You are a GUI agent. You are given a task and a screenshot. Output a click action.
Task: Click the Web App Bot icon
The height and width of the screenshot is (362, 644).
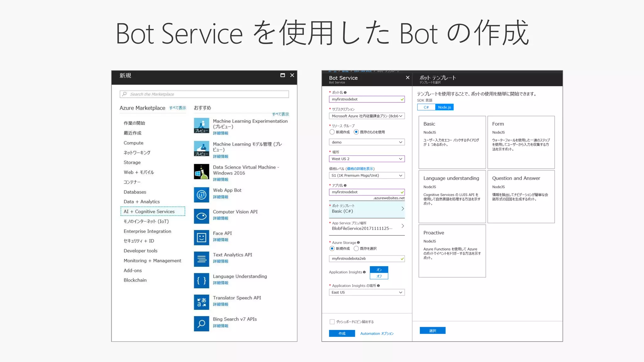point(201,195)
